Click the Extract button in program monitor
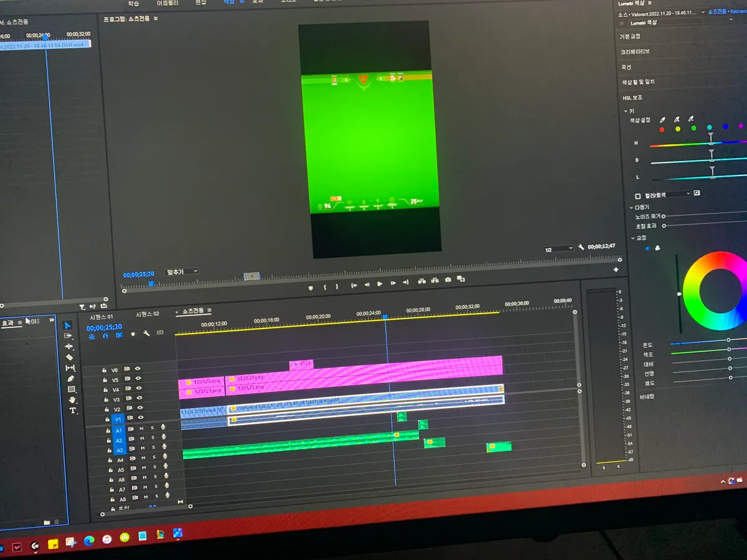 435,281
